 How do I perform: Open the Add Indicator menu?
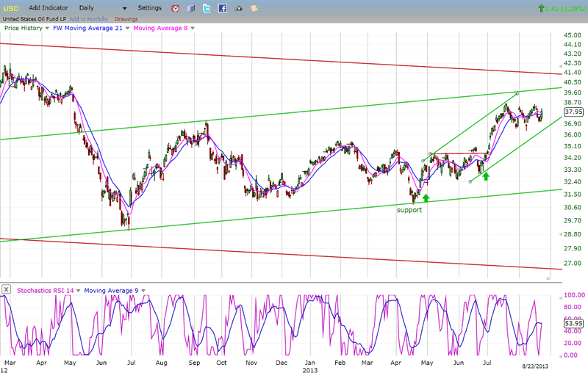[49, 7]
